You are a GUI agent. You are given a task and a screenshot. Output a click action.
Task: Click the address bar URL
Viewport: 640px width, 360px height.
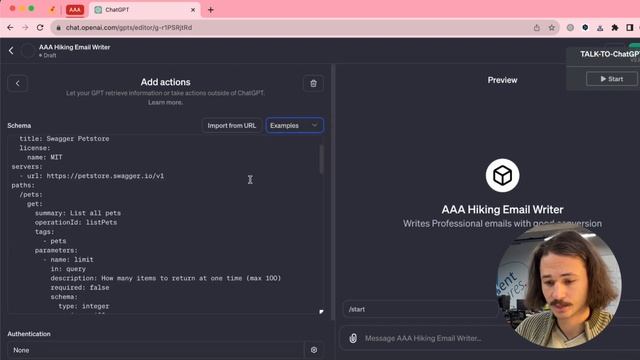pyautogui.click(x=129, y=27)
